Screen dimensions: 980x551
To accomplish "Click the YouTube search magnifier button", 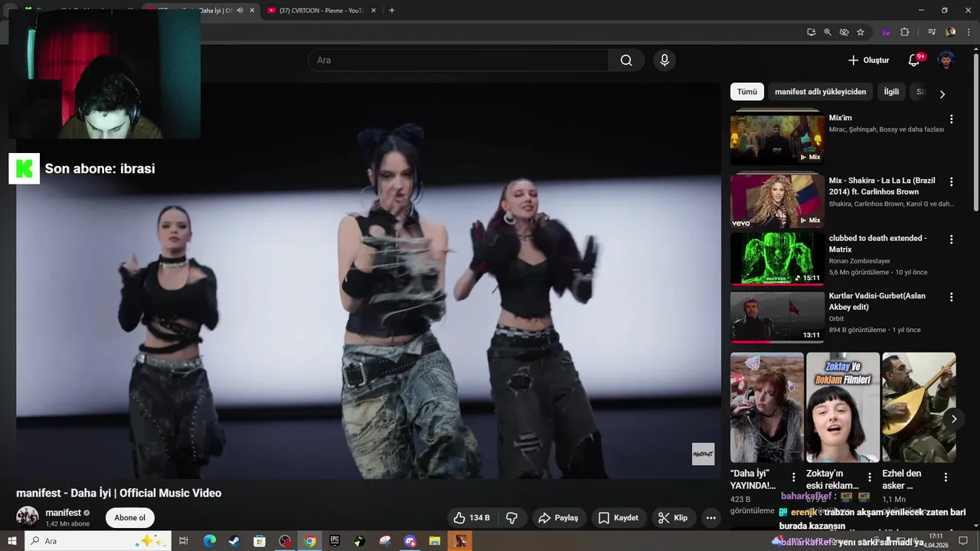I will [x=626, y=60].
